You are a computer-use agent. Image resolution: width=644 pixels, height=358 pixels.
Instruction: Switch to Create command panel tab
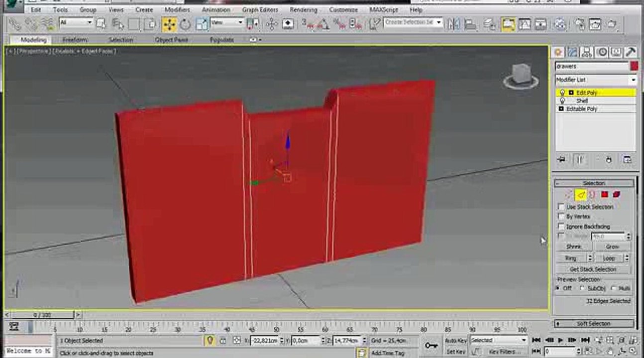[x=558, y=52]
